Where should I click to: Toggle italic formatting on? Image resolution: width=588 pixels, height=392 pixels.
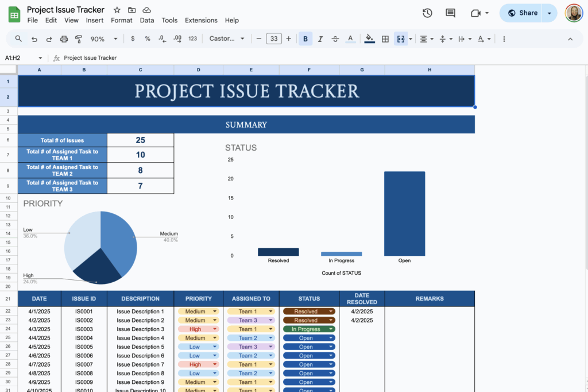pos(320,39)
